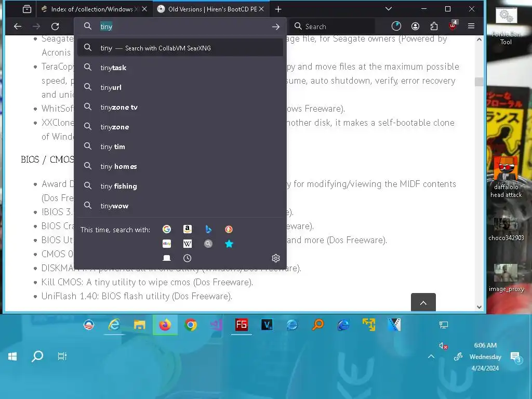Viewport: 532px width, 399px height.
Task: Search history with the clock icon
Action: click(187, 258)
